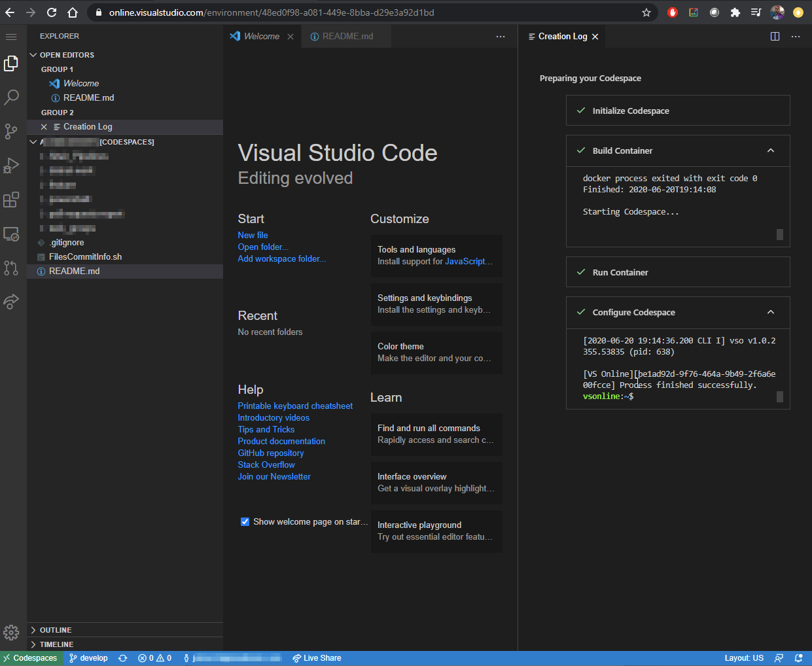Viewport: 812px width, 666px height.
Task: Split the Creation Log editor
Action: point(775,37)
